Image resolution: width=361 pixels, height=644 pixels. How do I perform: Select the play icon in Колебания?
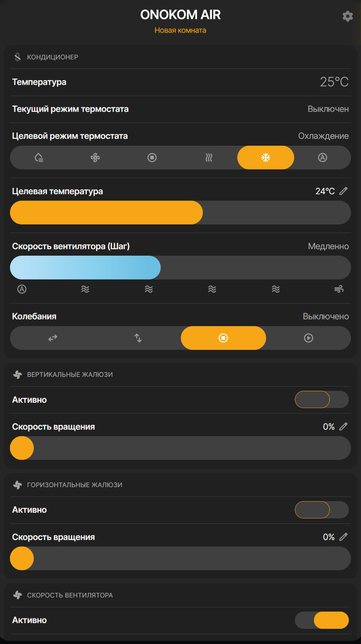[x=309, y=338]
